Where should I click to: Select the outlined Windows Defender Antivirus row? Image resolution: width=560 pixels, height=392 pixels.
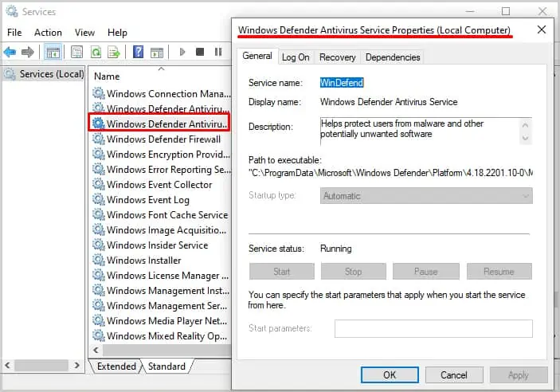coord(159,123)
